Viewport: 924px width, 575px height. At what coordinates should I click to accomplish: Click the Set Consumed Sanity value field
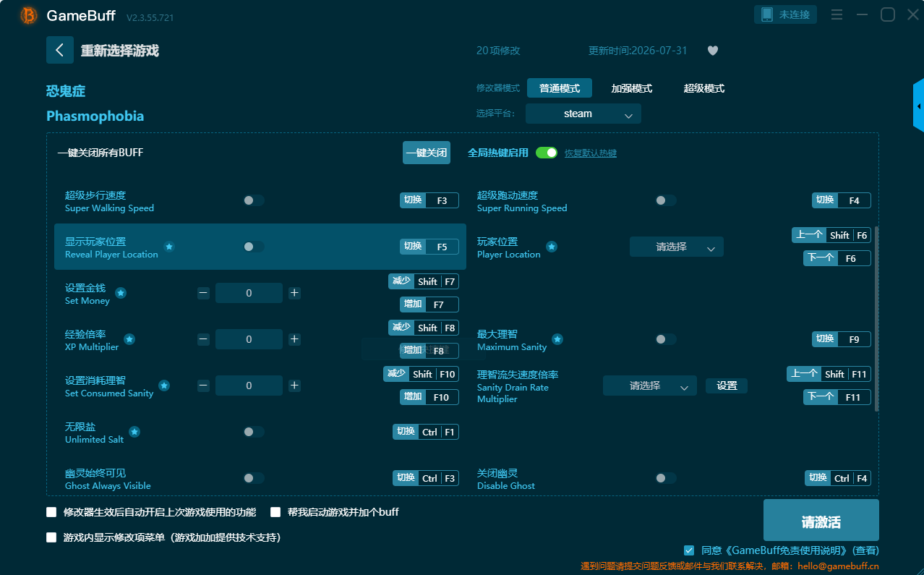click(249, 386)
